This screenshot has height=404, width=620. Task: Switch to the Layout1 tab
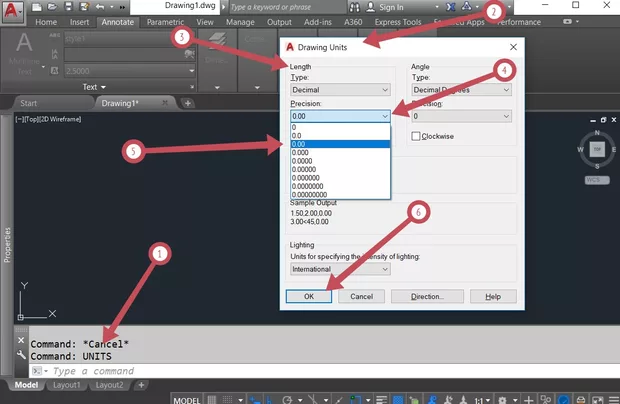tap(65, 385)
